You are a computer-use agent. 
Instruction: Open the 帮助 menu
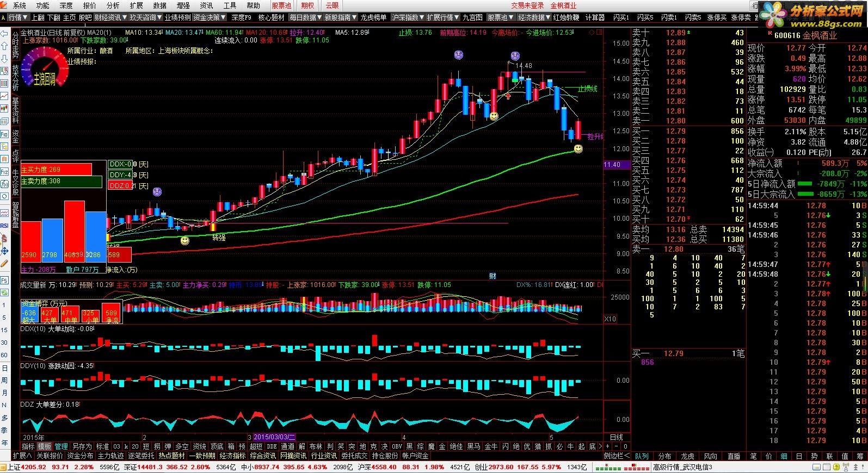tap(253, 5)
